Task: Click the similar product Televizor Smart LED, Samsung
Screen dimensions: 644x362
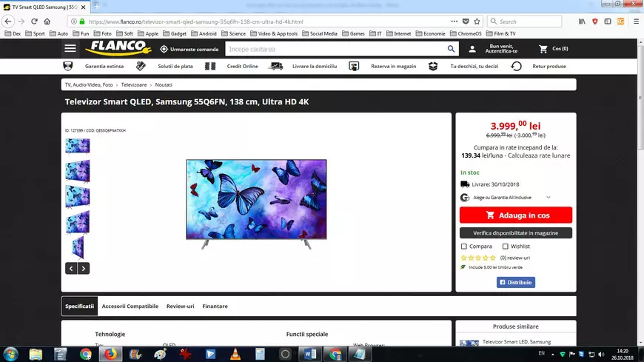Action: pos(516,342)
